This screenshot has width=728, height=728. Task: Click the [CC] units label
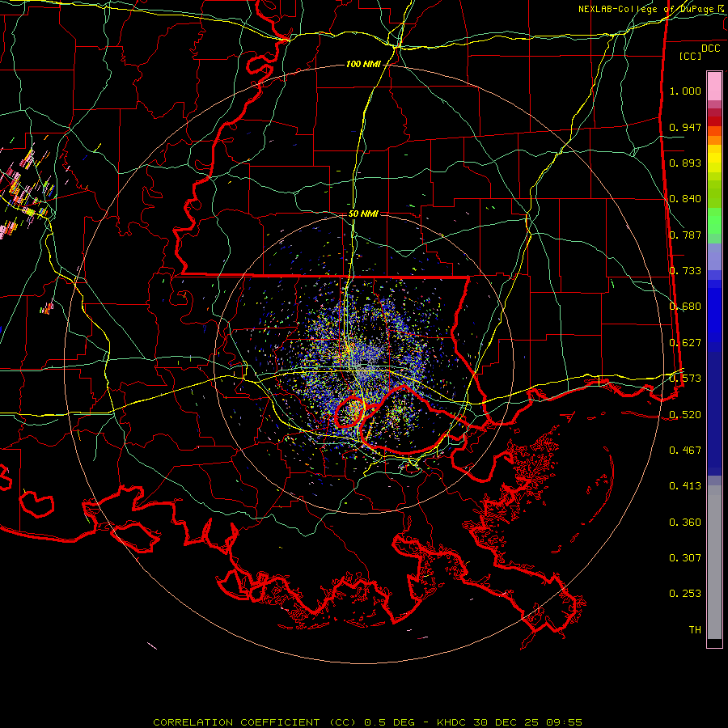tap(691, 56)
